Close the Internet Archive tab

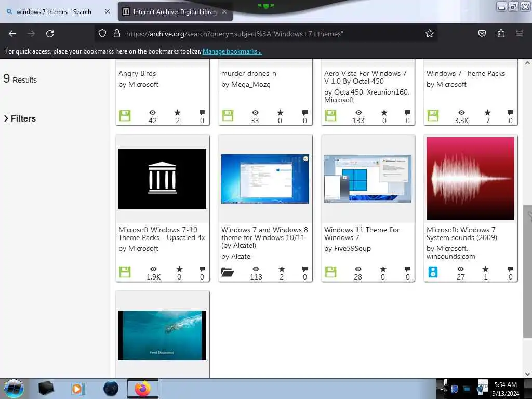(224, 11)
